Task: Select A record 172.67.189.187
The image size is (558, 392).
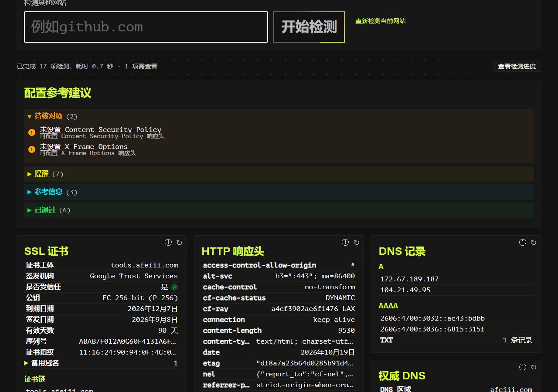Action: coord(409,279)
